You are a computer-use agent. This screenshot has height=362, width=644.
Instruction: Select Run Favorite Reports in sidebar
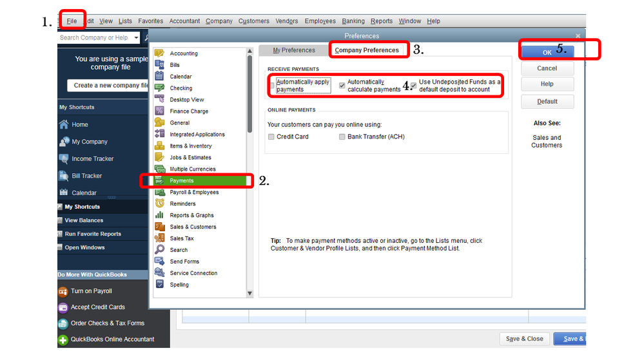coord(93,234)
